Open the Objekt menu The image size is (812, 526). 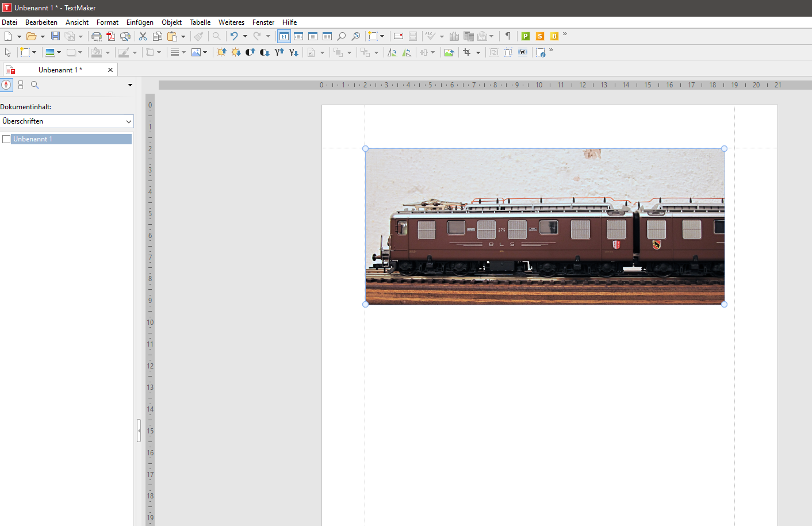pyautogui.click(x=171, y=22)
